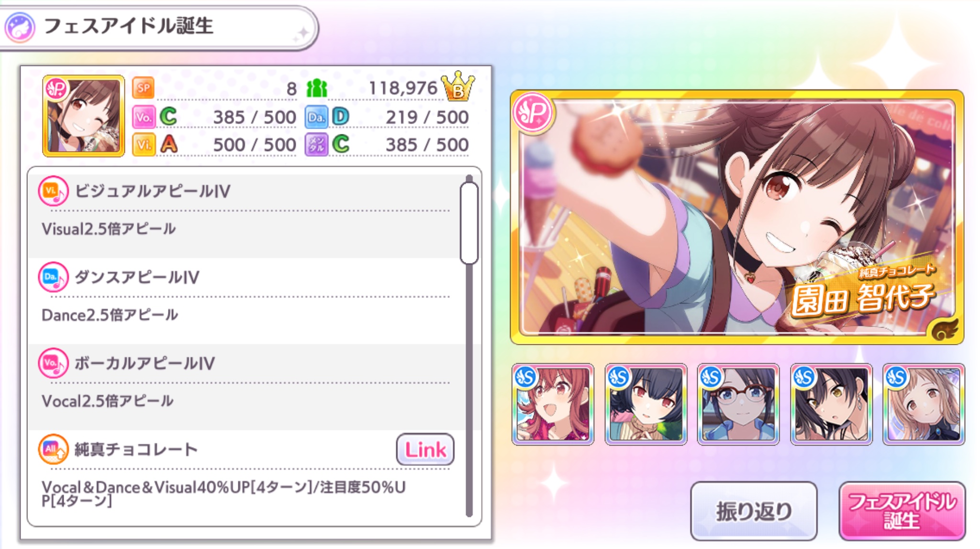This screenshot has width=980, height=549.
Task: Open the 園田智代子 produce card artwork
Action: pos(737,217)
